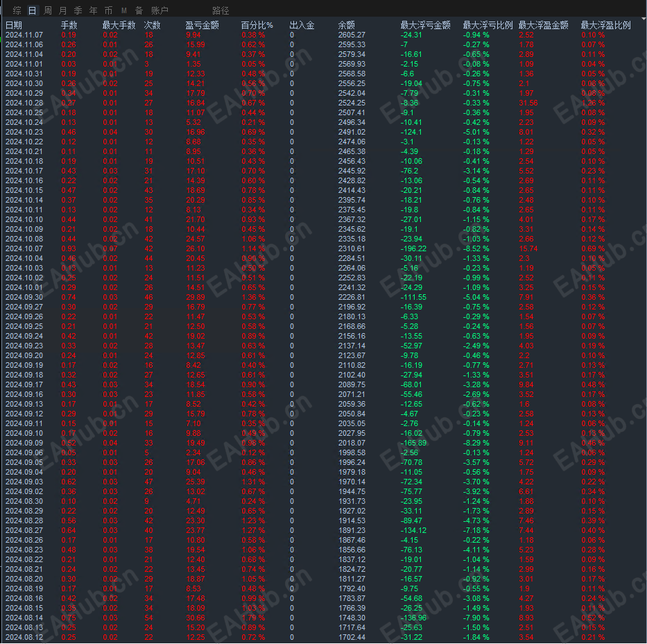Open the 路径 path tab

click(x=221, y=10)
